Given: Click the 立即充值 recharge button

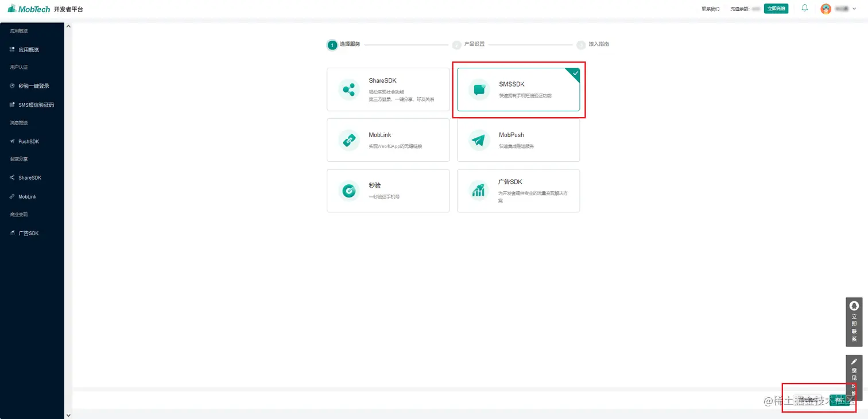Looking at the screenshot, I should click(776, 9).
